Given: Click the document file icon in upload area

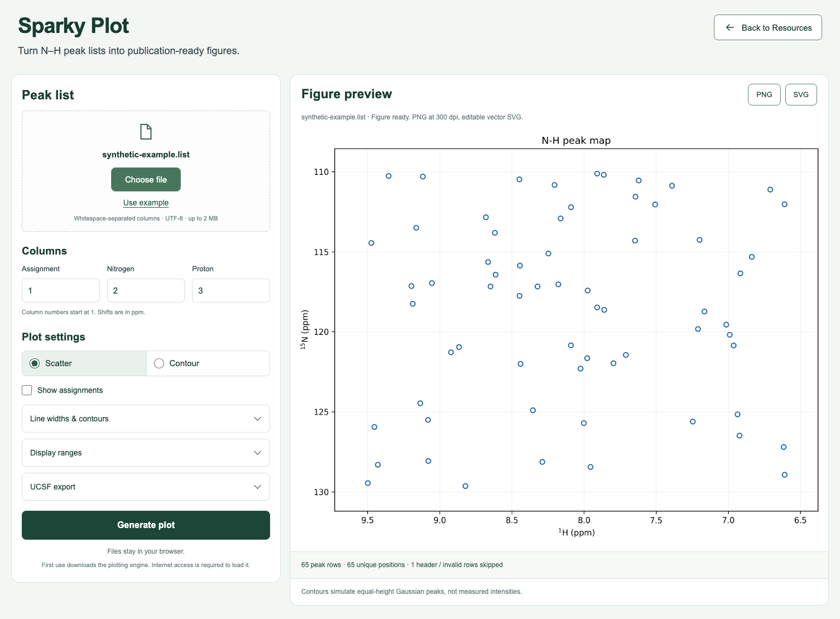Looking at the screenshot, I should pyautogui.click(x=146, y=132).
